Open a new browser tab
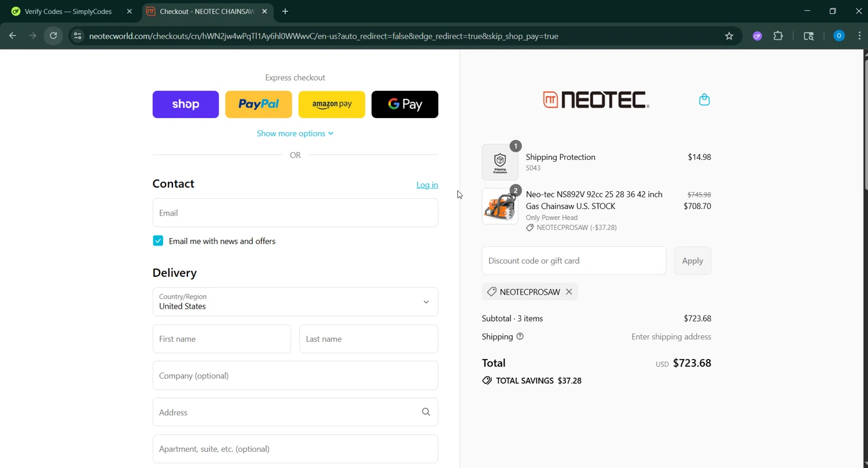 [x=285, y=12]
